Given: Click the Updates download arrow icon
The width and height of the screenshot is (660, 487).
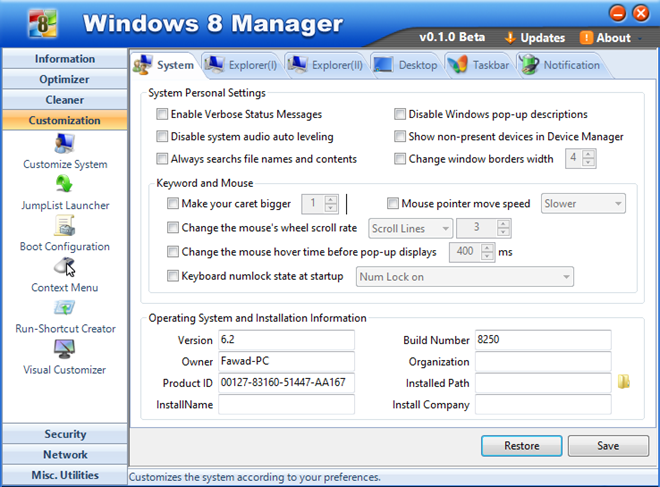Looking at the screenshot, I should 510,38.
